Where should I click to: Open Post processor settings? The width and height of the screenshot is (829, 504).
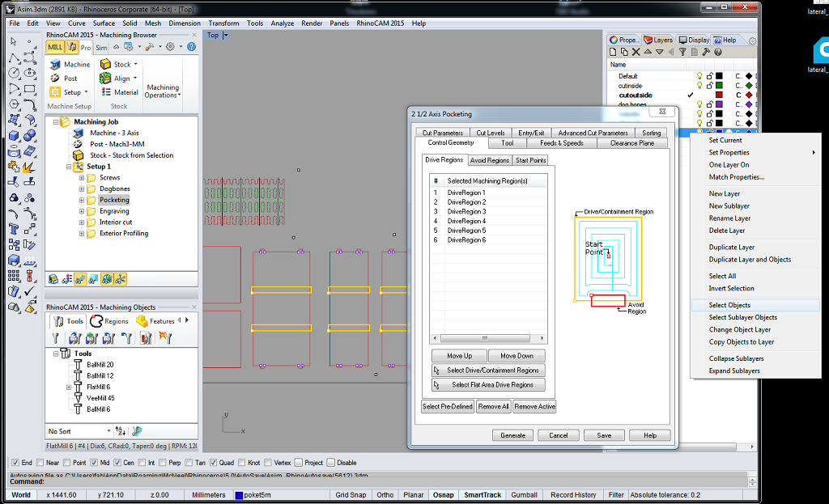pos(64,78)
